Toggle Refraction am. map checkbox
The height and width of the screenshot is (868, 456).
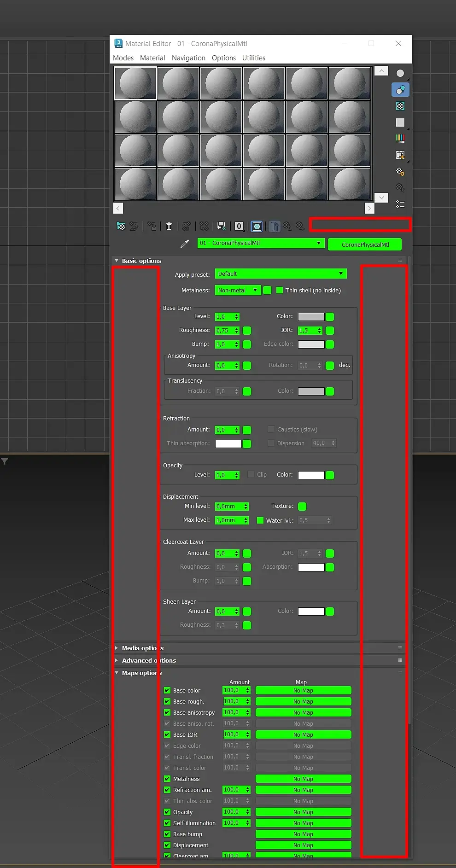pos(167,790)
